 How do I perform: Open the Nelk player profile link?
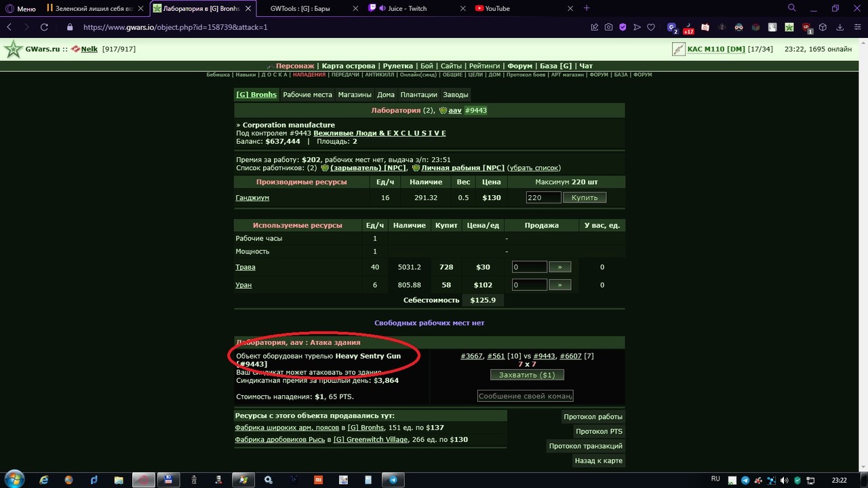[x=90, y=49]
